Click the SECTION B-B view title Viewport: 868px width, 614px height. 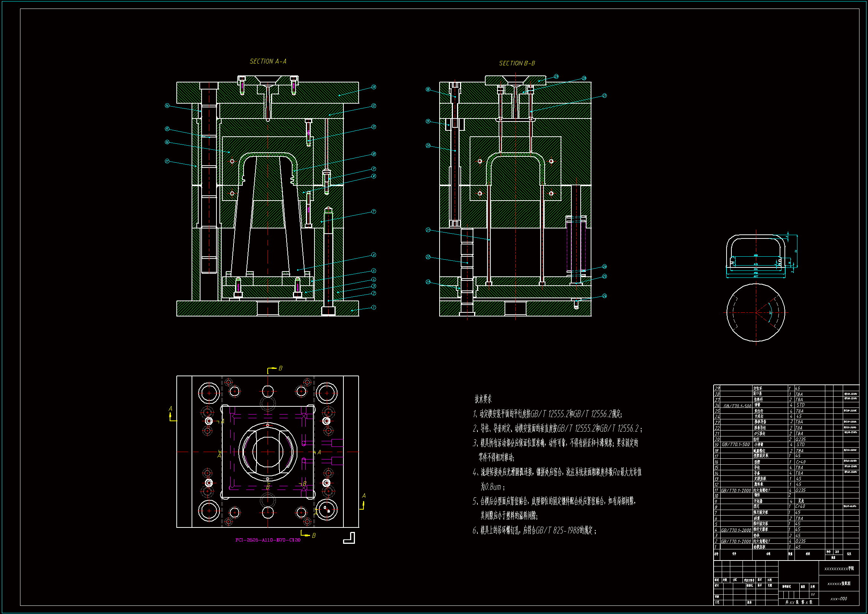pyautogui.click(x=517, y=63)
